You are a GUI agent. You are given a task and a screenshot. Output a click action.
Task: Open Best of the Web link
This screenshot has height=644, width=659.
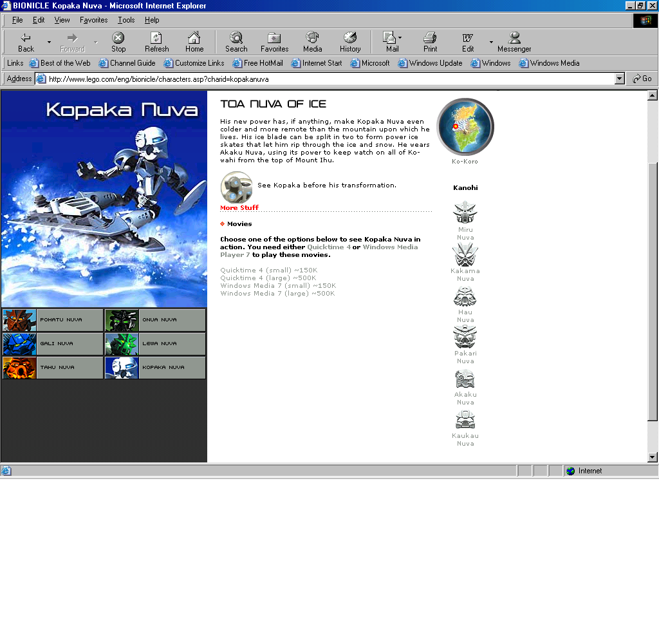tap(60, 63)
